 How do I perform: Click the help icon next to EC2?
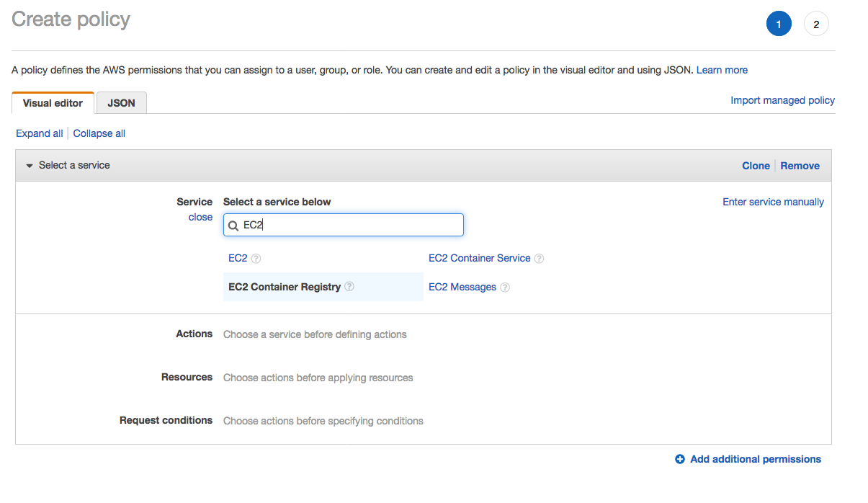pyautogui.click(x=256, y=259)
